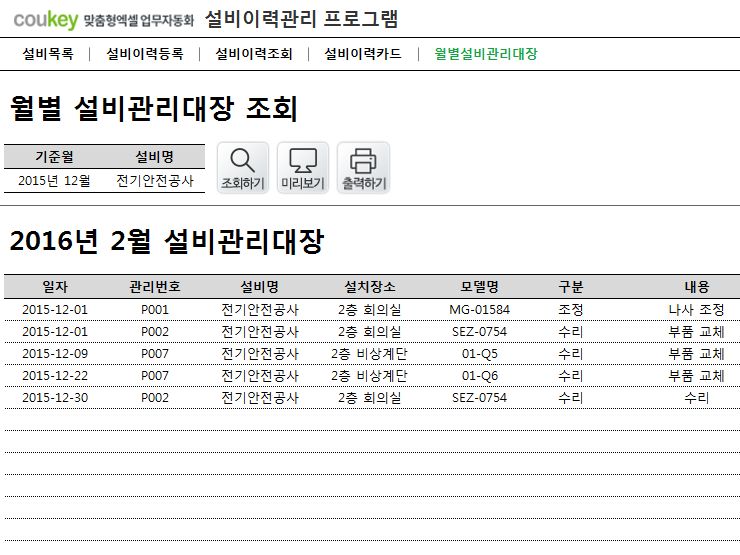The height and width of the screenshot is (555, 740).
Task: Click the 관리번호 column header
Action: pyautogui.click(x=155, y=287)
